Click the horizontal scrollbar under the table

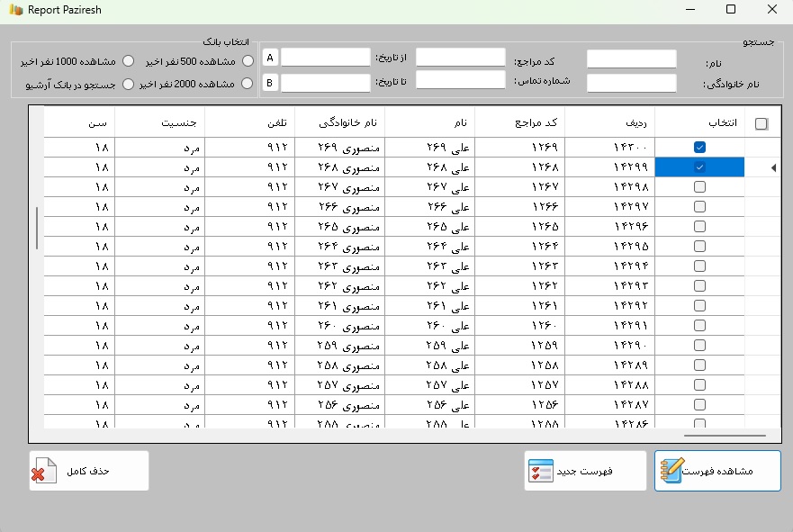pos(725,435)
